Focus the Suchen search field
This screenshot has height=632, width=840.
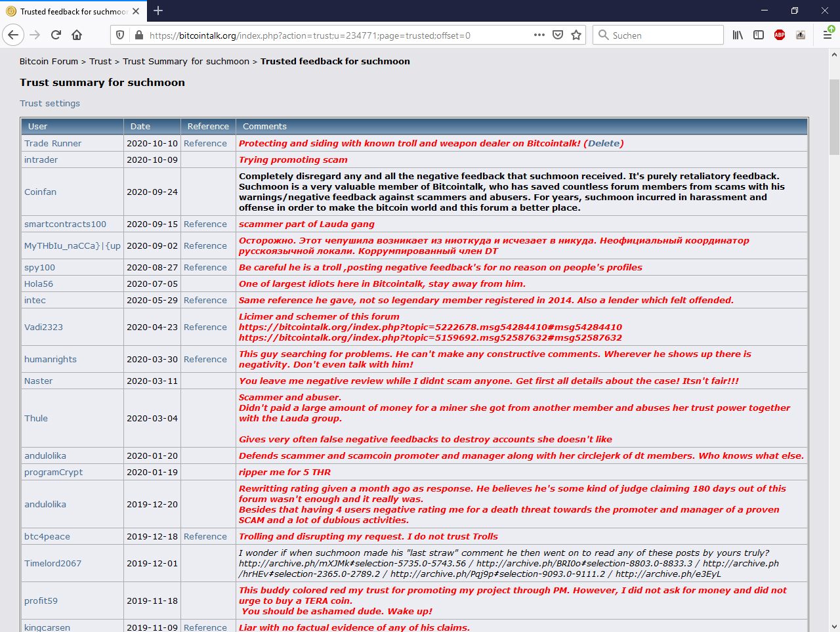658,35
